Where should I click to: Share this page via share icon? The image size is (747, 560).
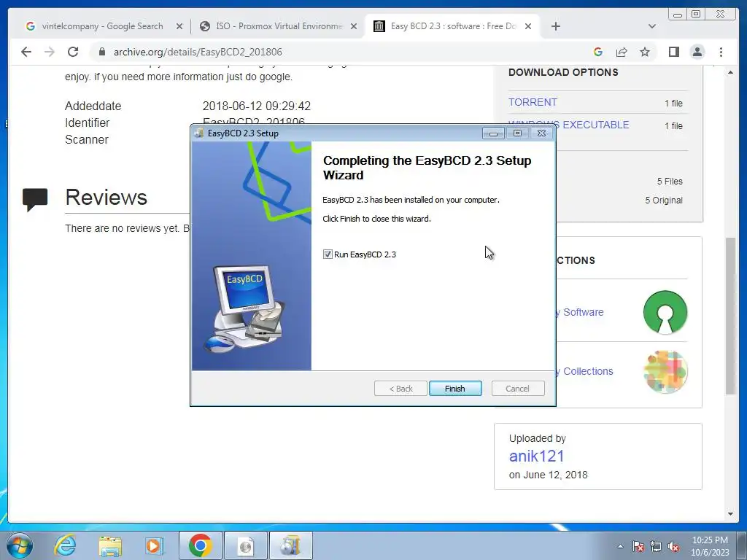coord(622,52)
